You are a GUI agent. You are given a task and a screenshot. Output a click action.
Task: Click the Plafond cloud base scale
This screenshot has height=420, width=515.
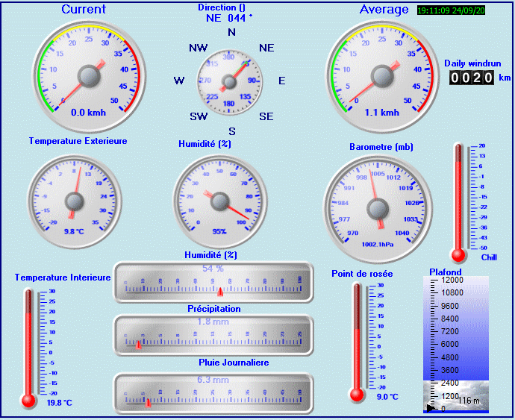[456, 344]
